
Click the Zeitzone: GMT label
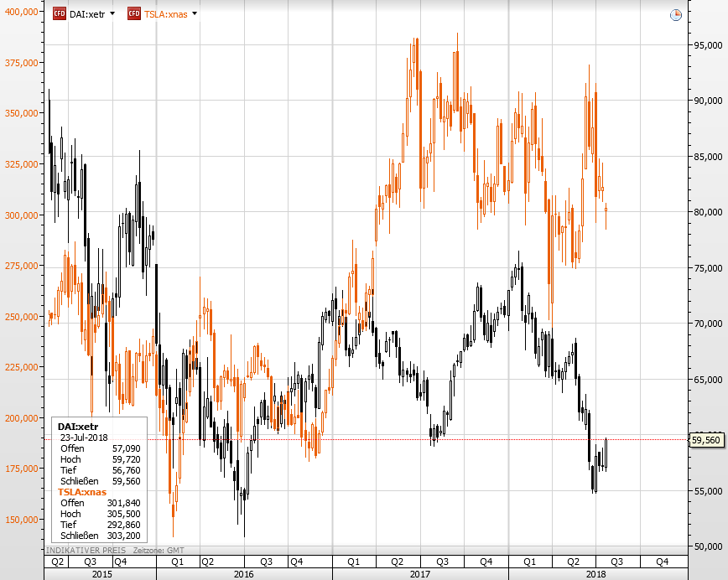click(159, 551)
